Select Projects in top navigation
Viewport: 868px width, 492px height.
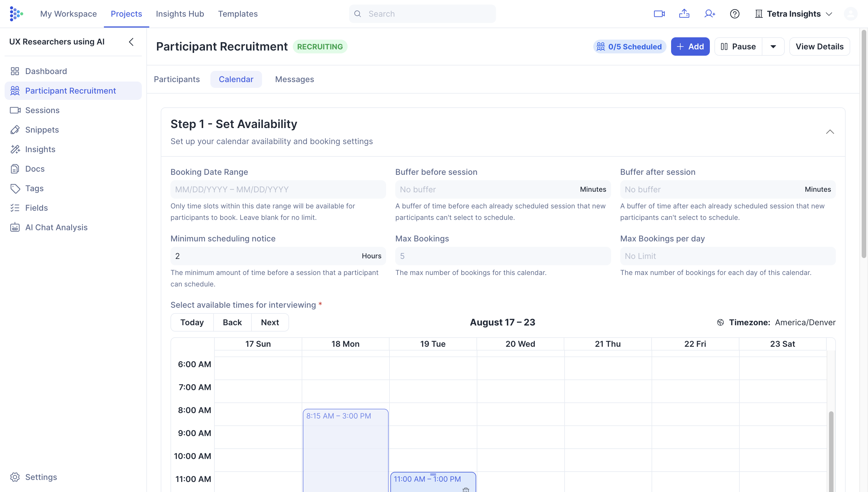pos(126,14)
